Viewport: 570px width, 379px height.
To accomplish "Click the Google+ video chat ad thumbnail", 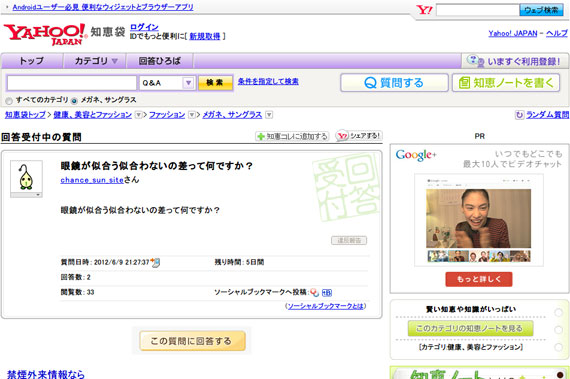I will point(479,220).
